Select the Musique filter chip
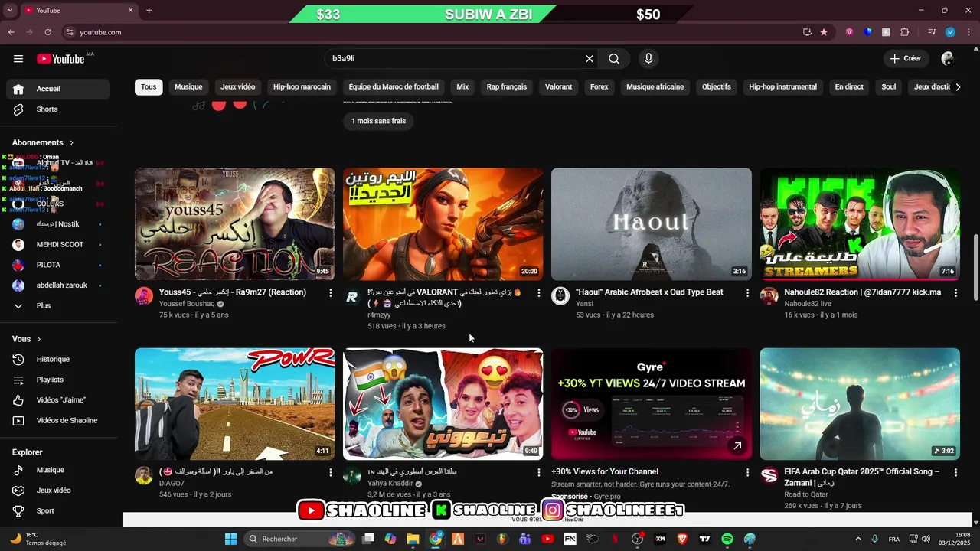The image size is (980, 551). pyautogui.click(x=188, y=87)
